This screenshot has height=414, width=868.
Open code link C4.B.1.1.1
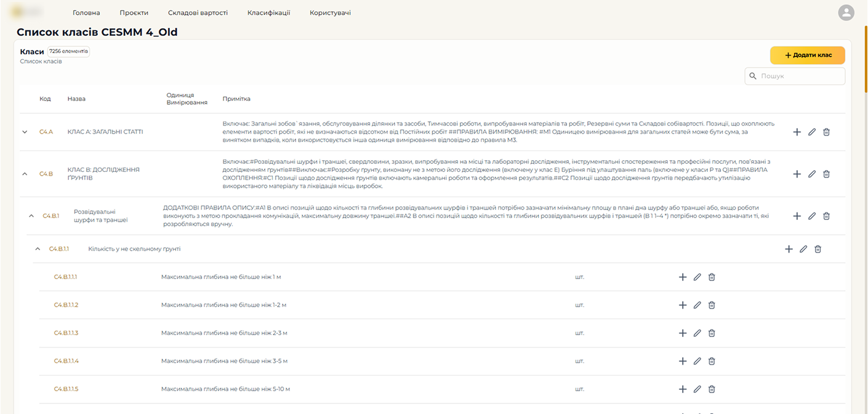point(66,277)
